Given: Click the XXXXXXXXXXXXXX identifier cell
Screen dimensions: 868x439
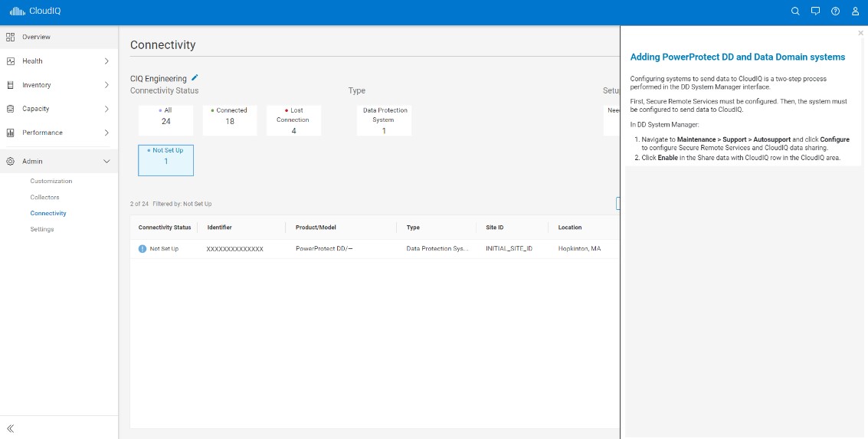Looking at the screenshot, I should tap(234, 249).
